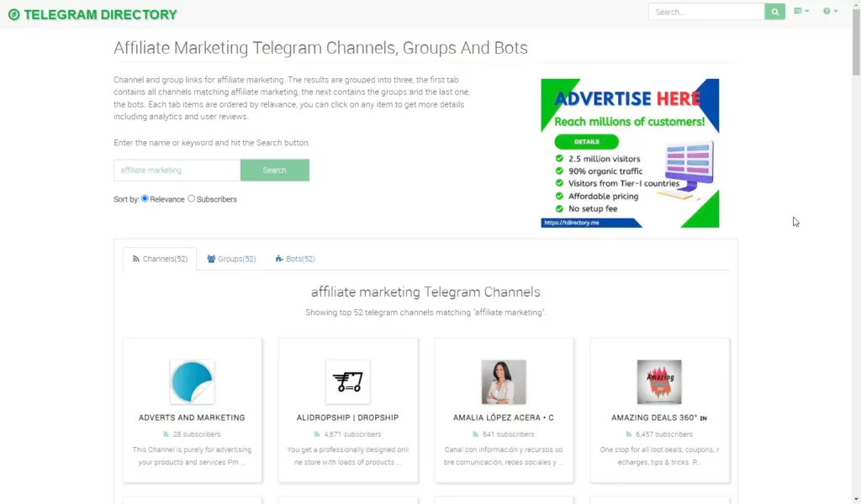Click the green Search button
This screenshot has height=504, width=861.
(x=275, y=170)
